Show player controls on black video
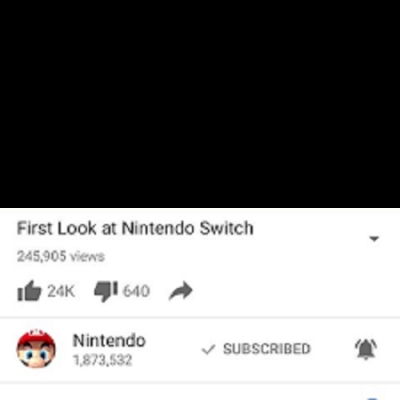 (x=200, y=104)
